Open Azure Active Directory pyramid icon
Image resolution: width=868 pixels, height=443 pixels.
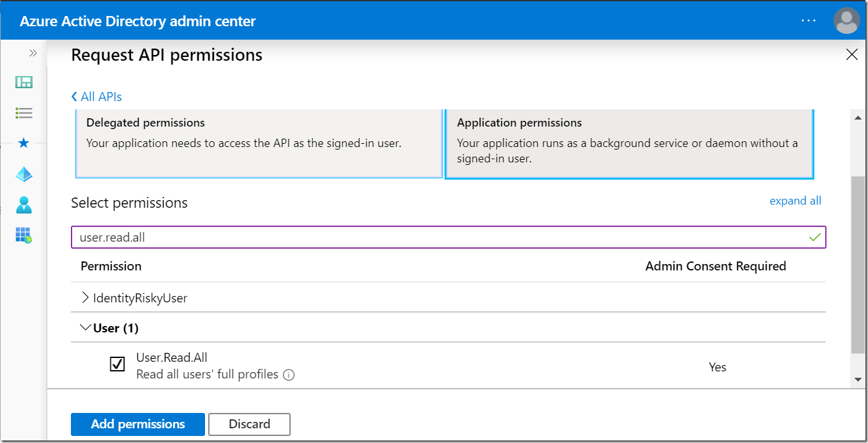click(24, 174)
